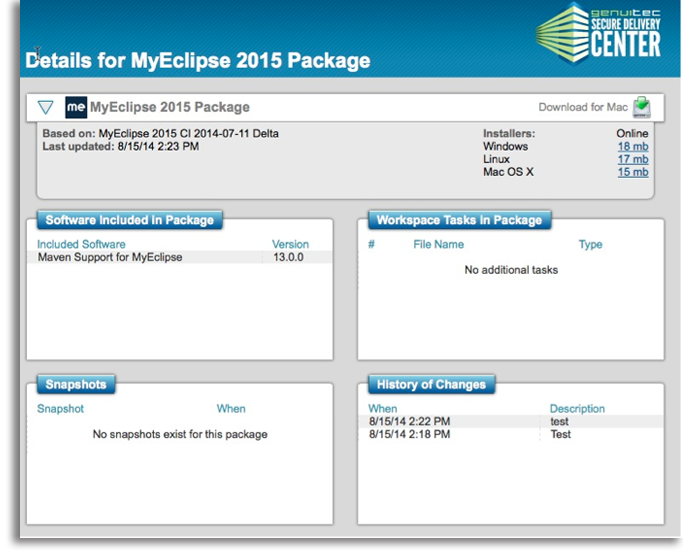Click the Download for Mac icon
The image size is (683, 555).
tap(641, 107)
